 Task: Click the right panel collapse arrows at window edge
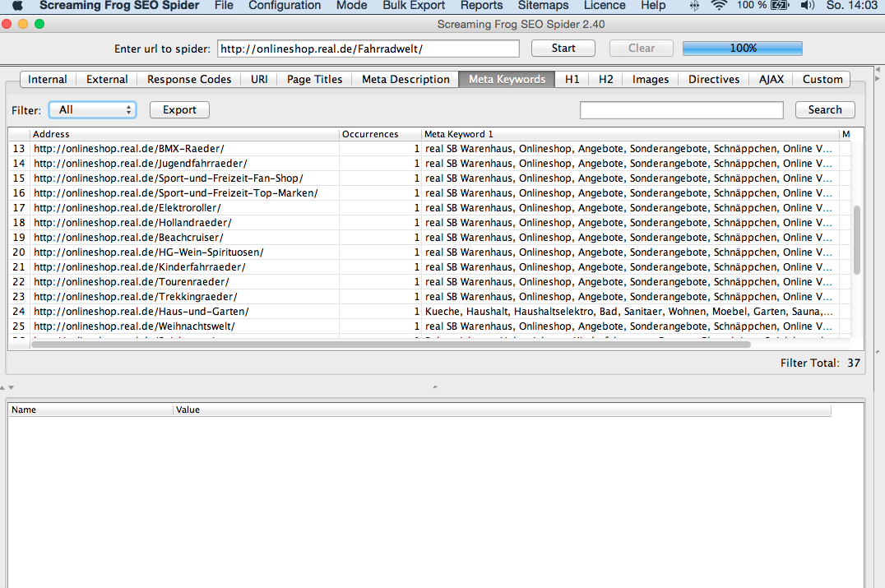click(x=877, y=74)
